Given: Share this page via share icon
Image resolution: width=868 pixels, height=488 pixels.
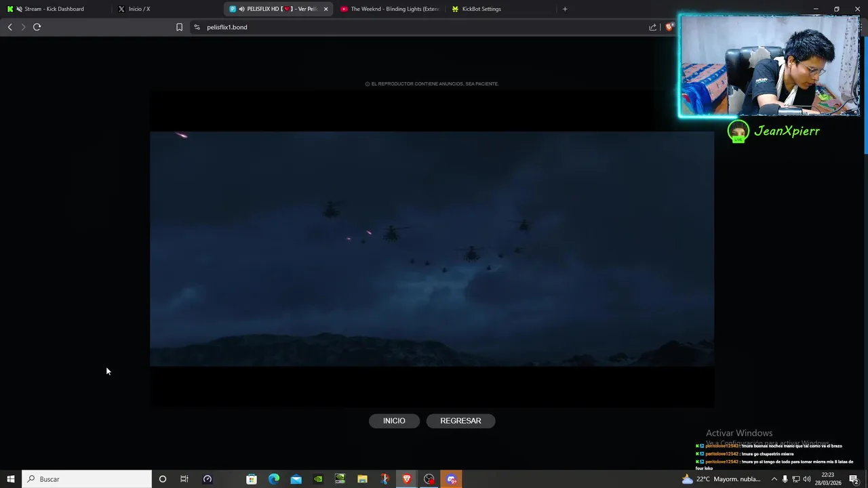Looking at the screenshot, I should (652, 27).
